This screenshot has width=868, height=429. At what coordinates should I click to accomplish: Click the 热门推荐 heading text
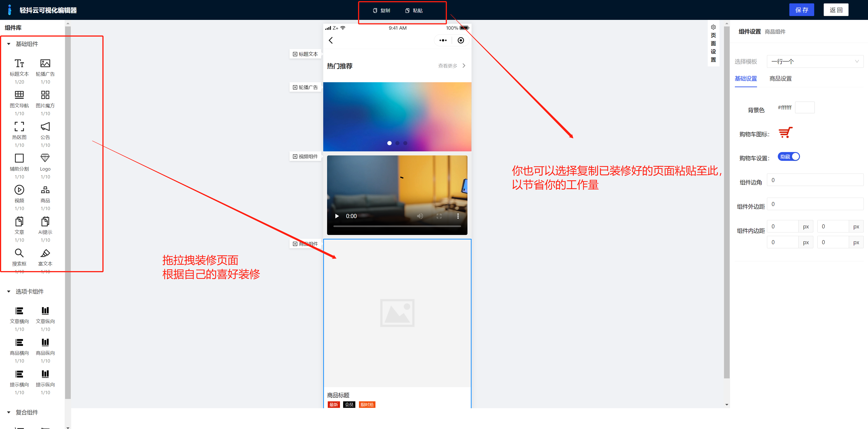[340, 66]
